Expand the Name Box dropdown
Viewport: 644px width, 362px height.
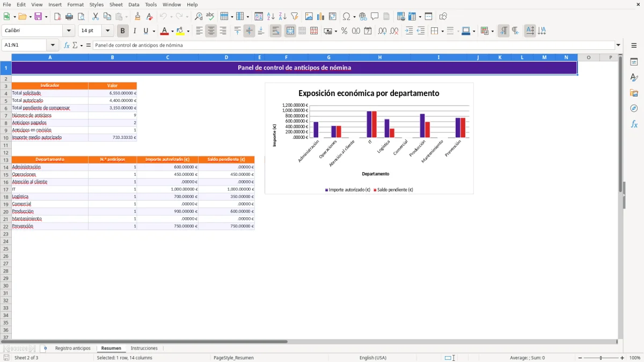(53, 45)
